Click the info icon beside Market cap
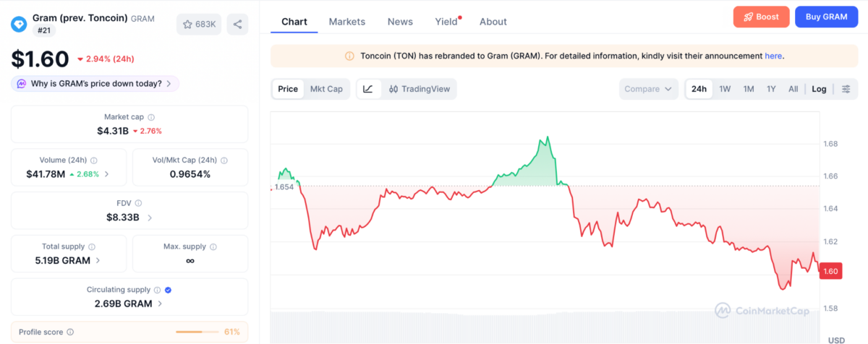 pos(151,117)
